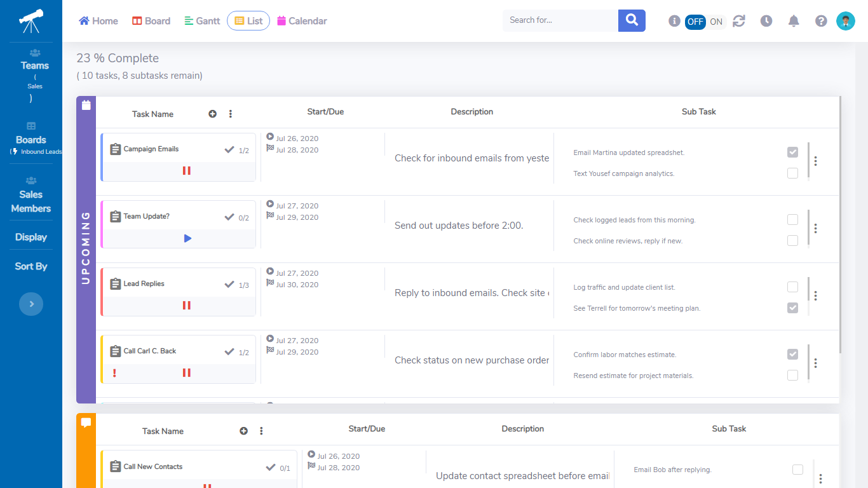Screen dimensions: 868x488
Task: Go to Home view
Action: point(98,21)
